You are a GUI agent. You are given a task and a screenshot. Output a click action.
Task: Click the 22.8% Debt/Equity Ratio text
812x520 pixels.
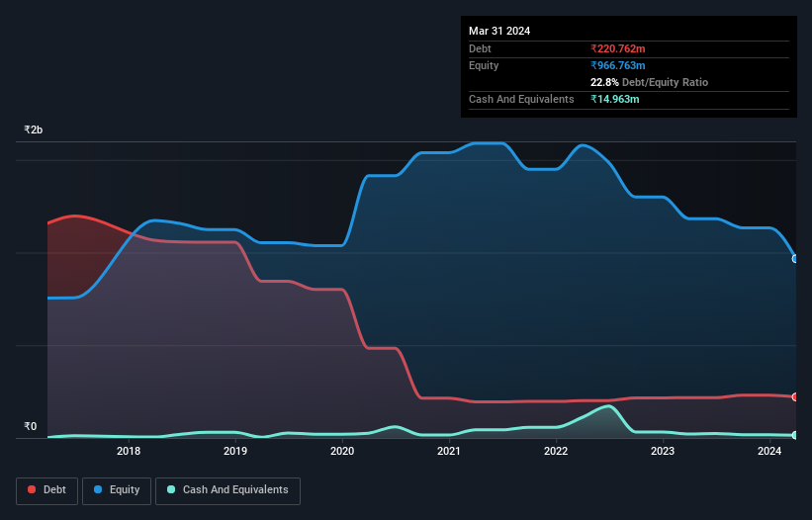[650, 82]
